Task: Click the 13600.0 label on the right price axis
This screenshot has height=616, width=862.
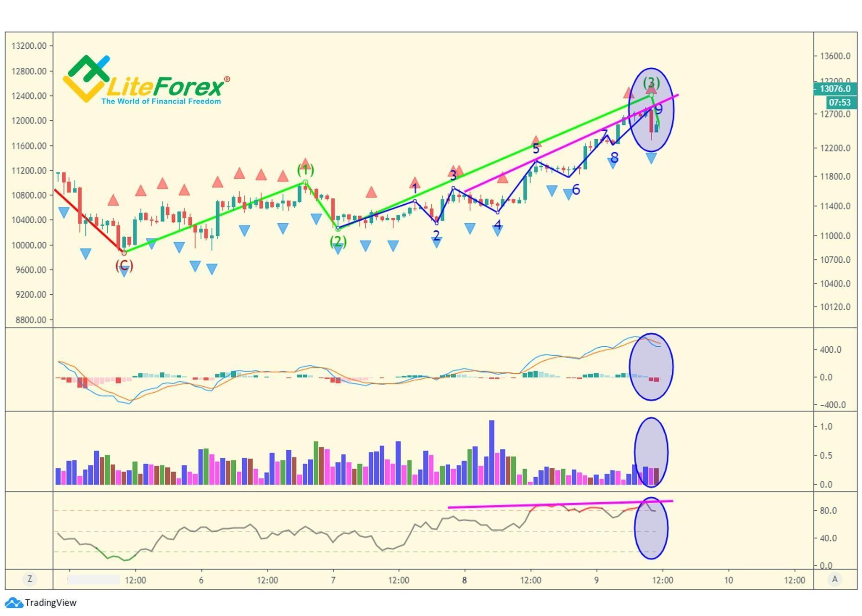Action: tap(835, 56)
